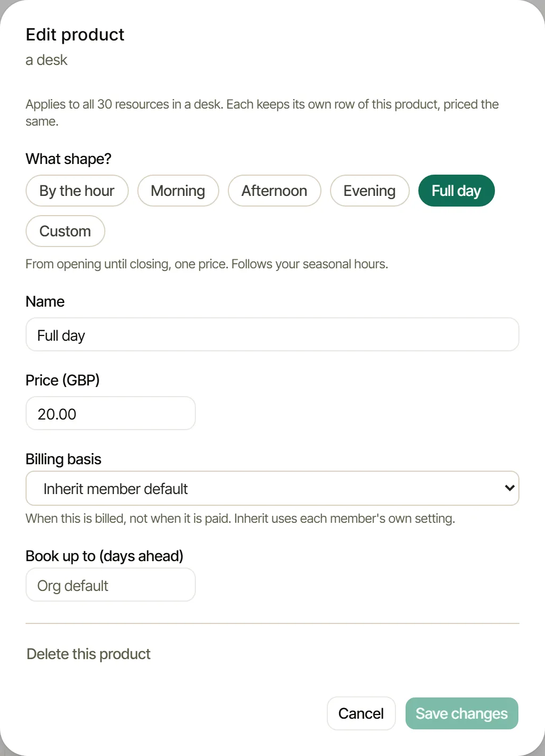
Task: Click the Billing basis label
Action: tap(63, 459)
